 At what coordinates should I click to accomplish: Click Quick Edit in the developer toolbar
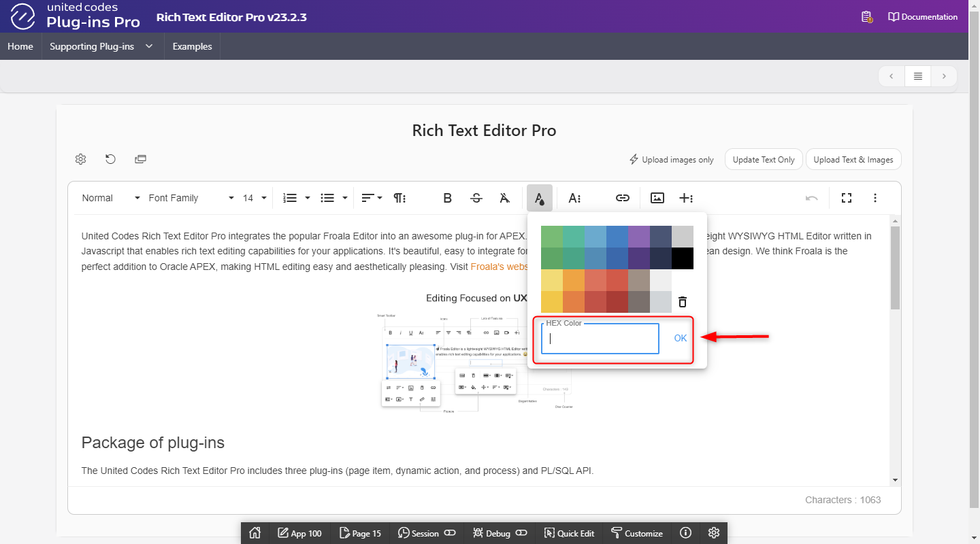tap(569, 533)
